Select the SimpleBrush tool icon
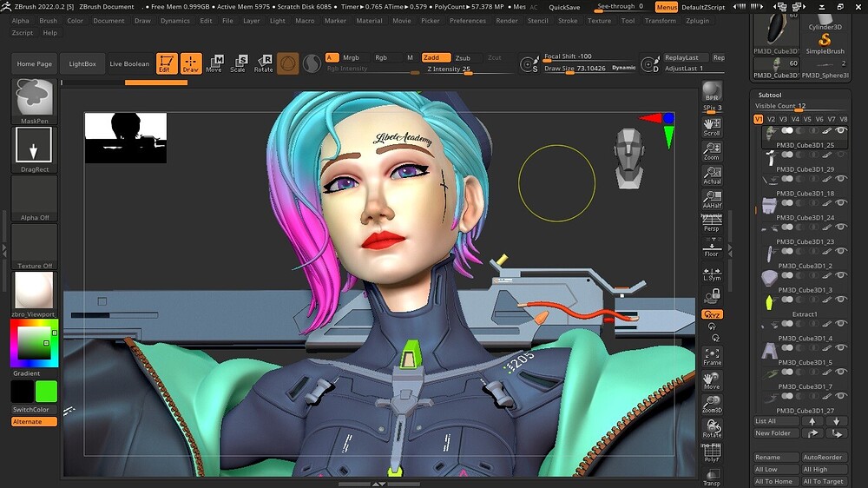 pyautogui.click(x=825, y=42)
